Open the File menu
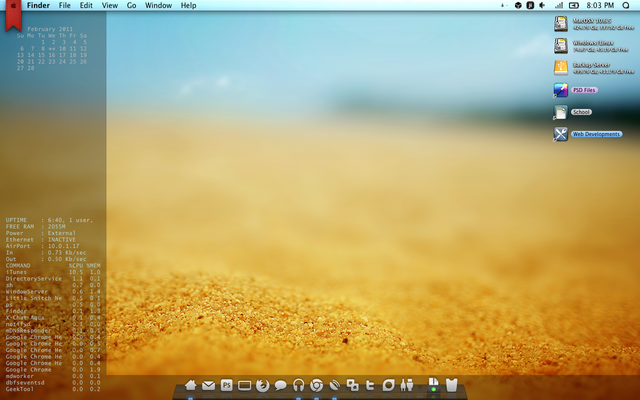Viewport: 640px width, 400px height. click(64, 6)
